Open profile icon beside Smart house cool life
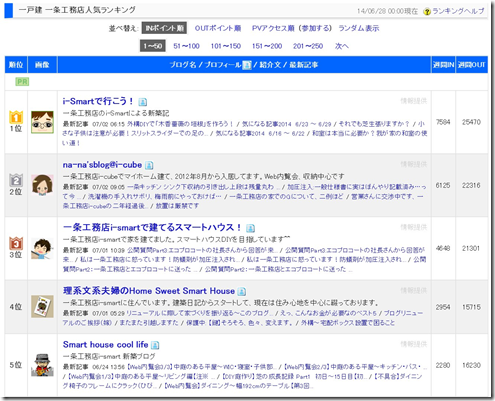This screenshot has height=401, width=495. point(155,345)
